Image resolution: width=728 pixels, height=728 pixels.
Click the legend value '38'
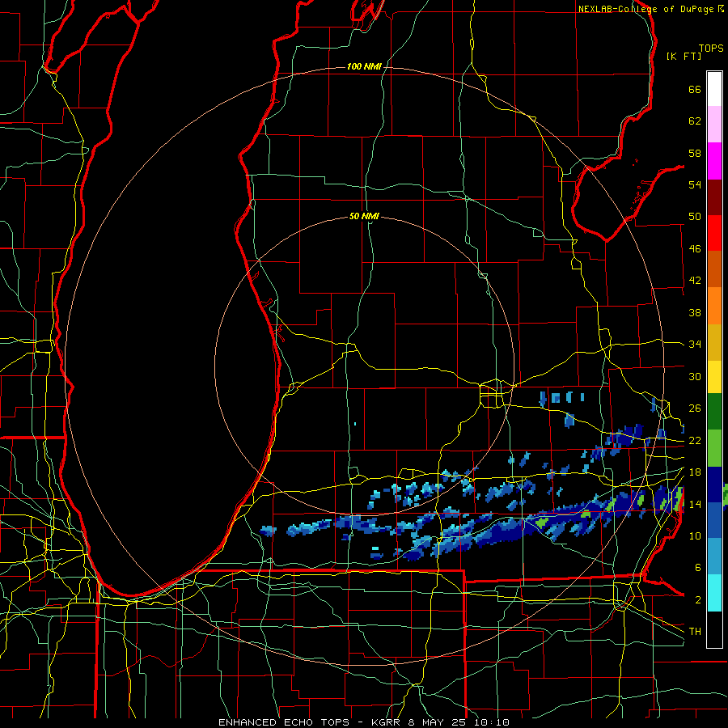[695, 312]
